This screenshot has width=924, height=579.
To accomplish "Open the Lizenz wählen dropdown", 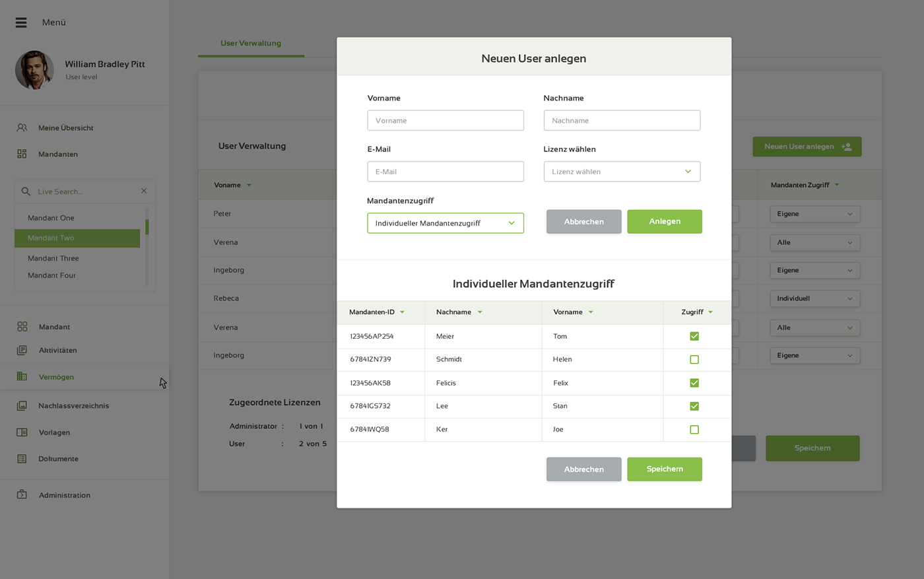I will (x=622, y=172).
